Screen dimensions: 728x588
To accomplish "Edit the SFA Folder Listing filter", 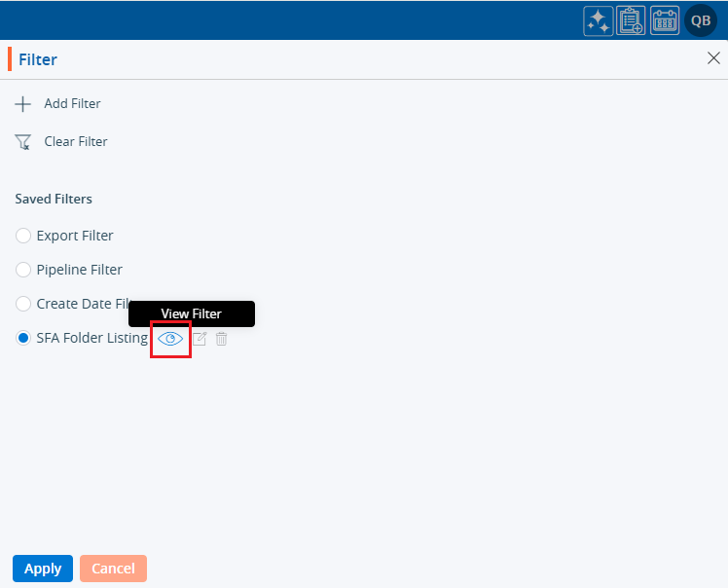I will pyautogui.click(x=200, y=339).
